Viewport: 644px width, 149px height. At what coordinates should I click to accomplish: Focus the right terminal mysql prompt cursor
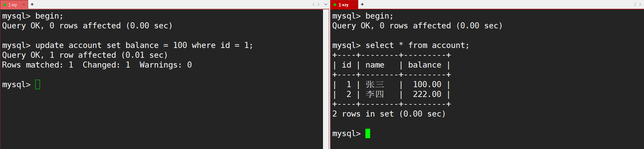tap(368, 133)
